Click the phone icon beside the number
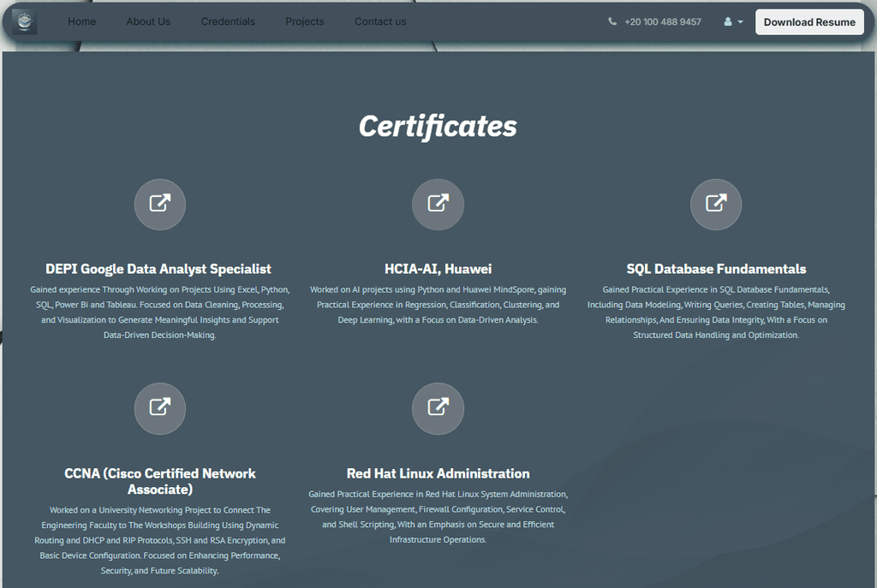Viewport: 877px width, 588px height. coord(612,21)
